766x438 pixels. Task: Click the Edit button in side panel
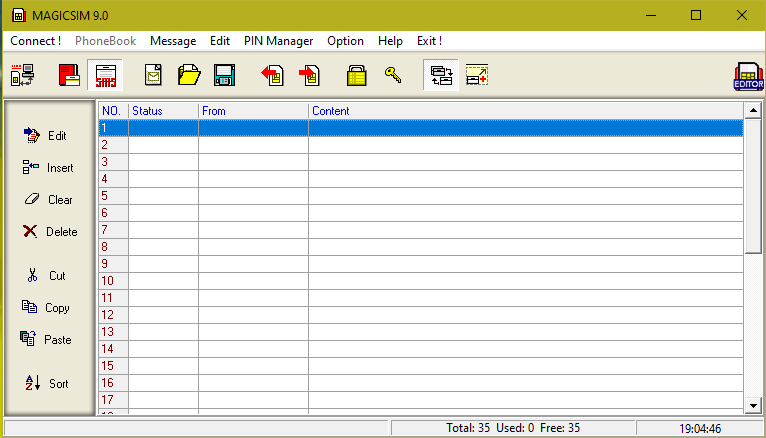click(45, 135)
